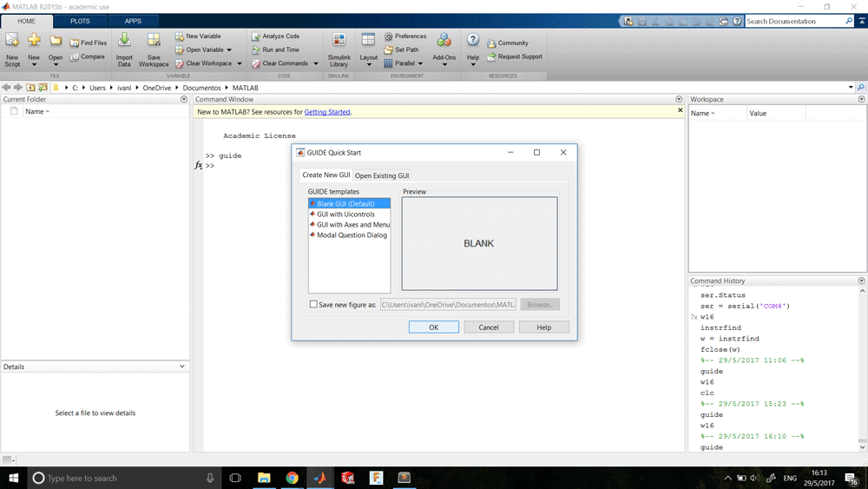Image resolution: width=868 pixels, height=489 pixels.
Task: Open the Current Folder panel actions menu
Action: [184, 99]
